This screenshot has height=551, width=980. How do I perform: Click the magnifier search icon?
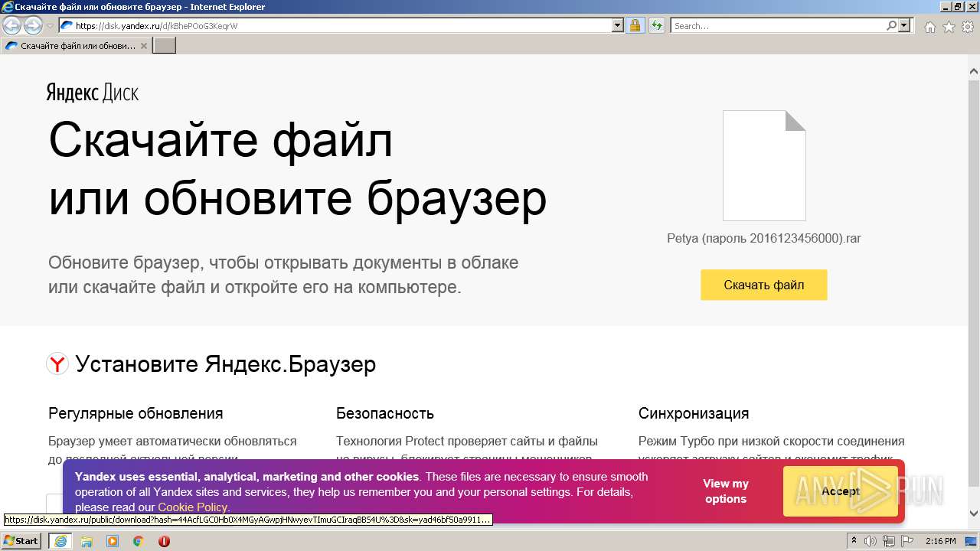[891, 25]
